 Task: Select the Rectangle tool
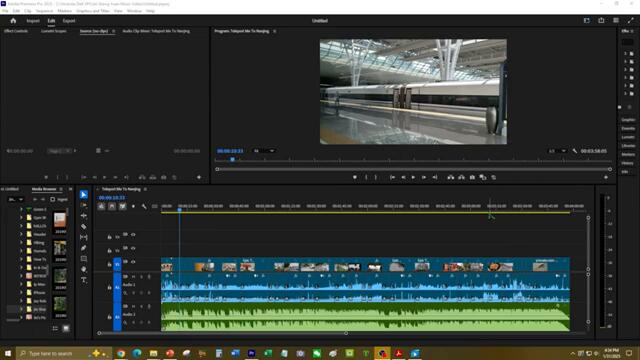tap(84, 258)
